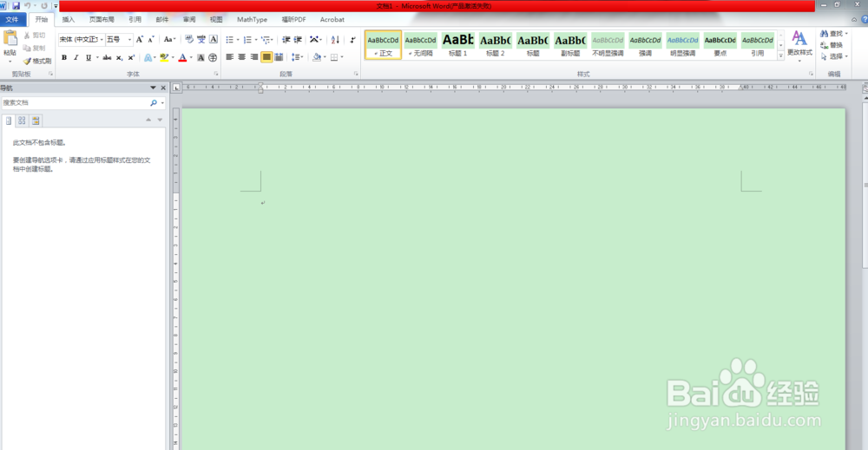Screen dimensions: 868x450
Task: Toggle Italic formatting
Action: coord(76,57)
